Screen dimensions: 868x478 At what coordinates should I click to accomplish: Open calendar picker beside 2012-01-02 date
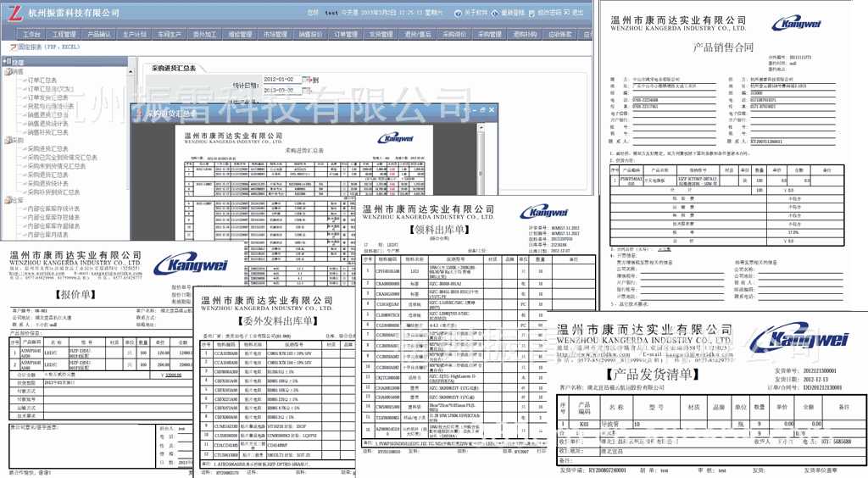pyautogui.click(x=306, y=80)
